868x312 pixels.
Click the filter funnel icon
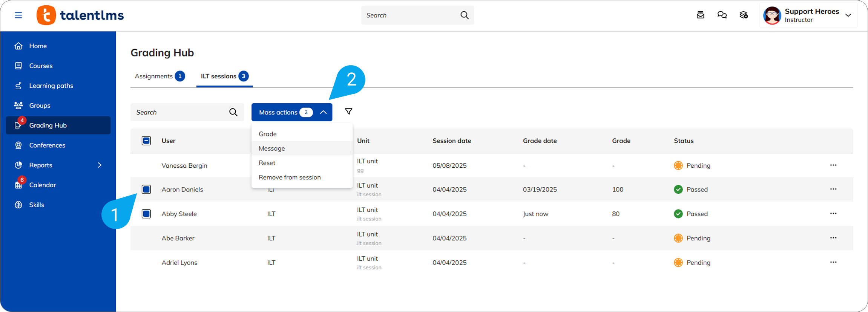pos(348,112)
